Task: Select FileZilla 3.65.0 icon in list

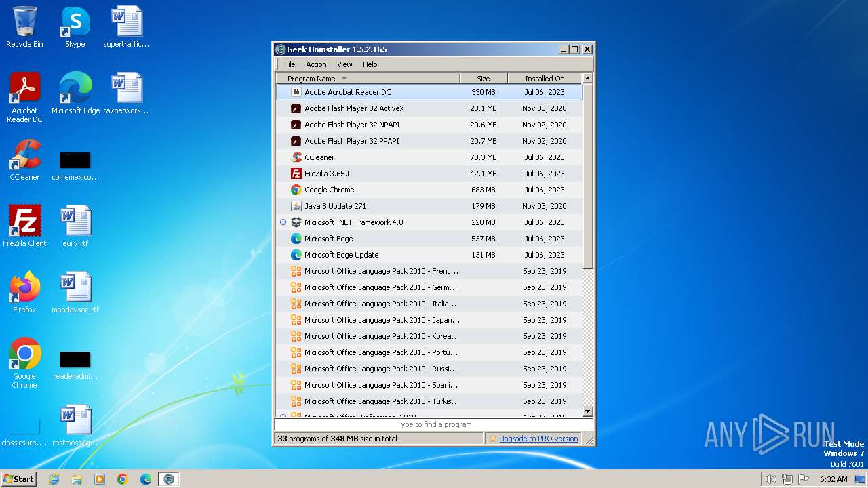Action: [296, 174]
